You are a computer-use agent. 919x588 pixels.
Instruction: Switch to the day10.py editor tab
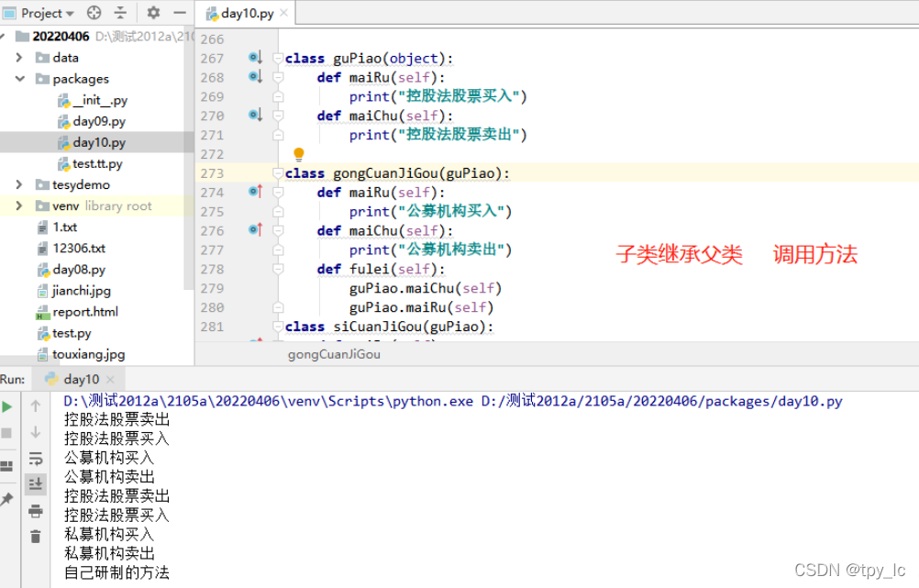(247, 13)
